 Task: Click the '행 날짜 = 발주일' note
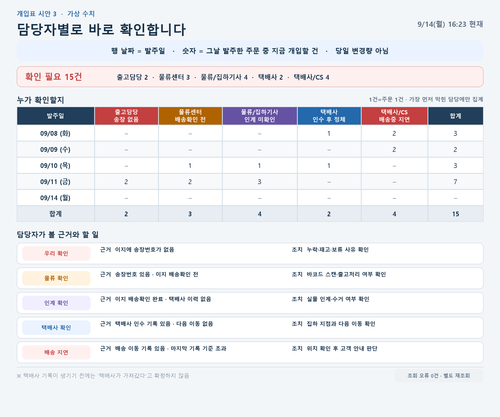138,51
